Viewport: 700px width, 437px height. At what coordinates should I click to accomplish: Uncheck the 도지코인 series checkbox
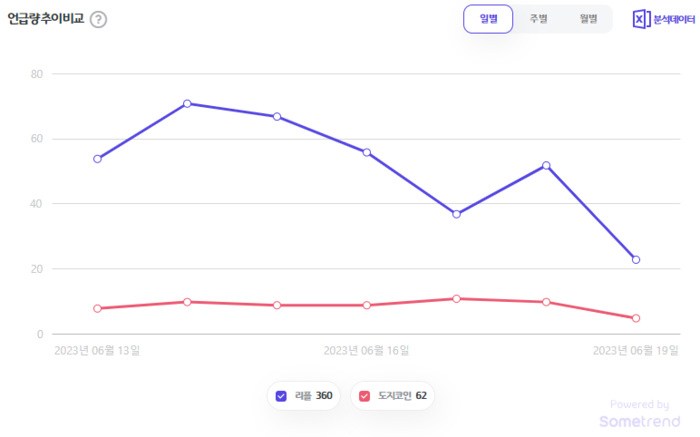coord(365,396)
